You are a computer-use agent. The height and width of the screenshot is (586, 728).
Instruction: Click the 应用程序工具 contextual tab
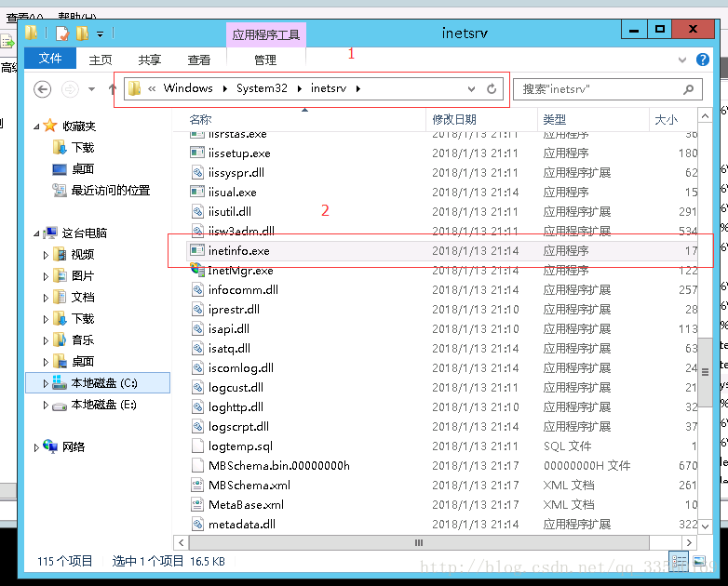265,34
